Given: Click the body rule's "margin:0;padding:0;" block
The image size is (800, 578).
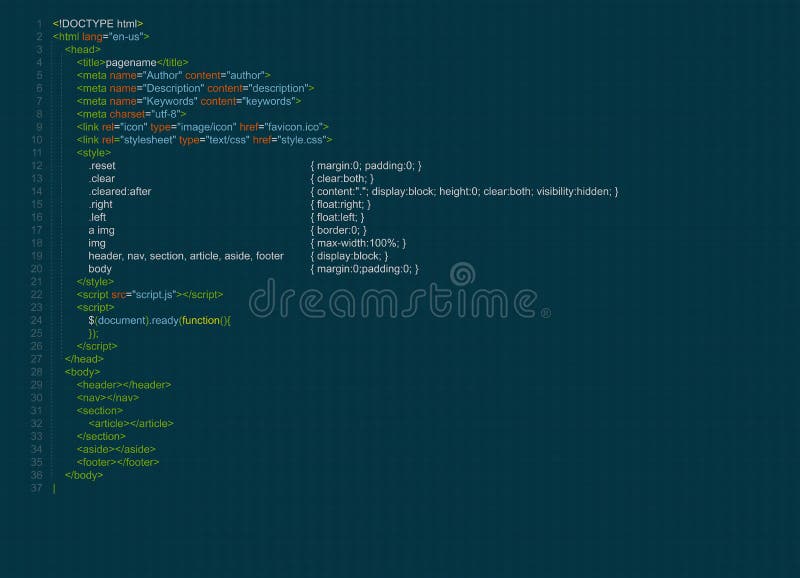Looking at the screenshot, I should 364,269.
